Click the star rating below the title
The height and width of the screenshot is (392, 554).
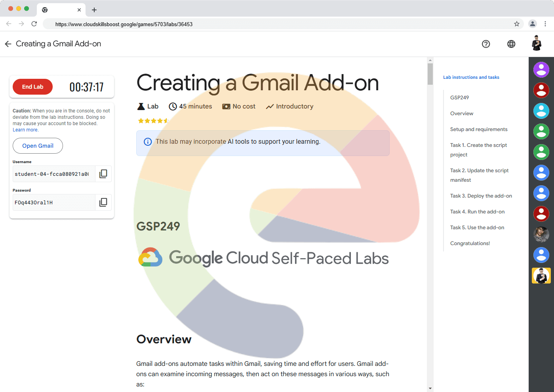(153, 121)
